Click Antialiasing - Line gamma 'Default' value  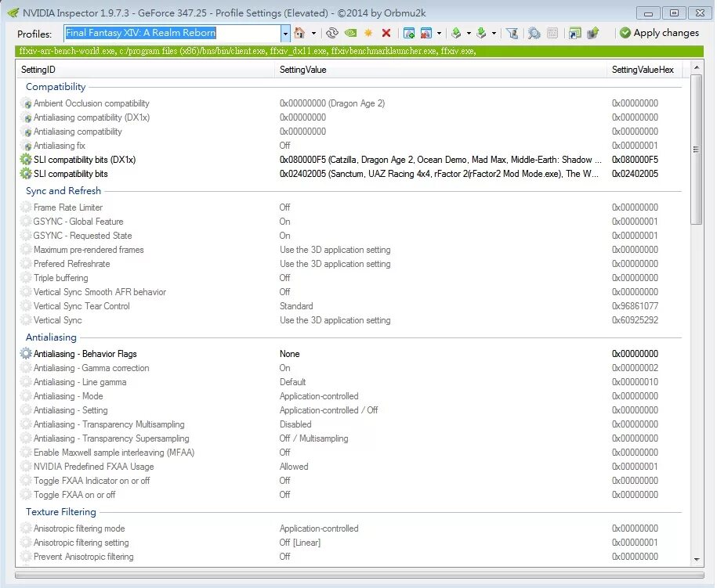tap(292, 382)
